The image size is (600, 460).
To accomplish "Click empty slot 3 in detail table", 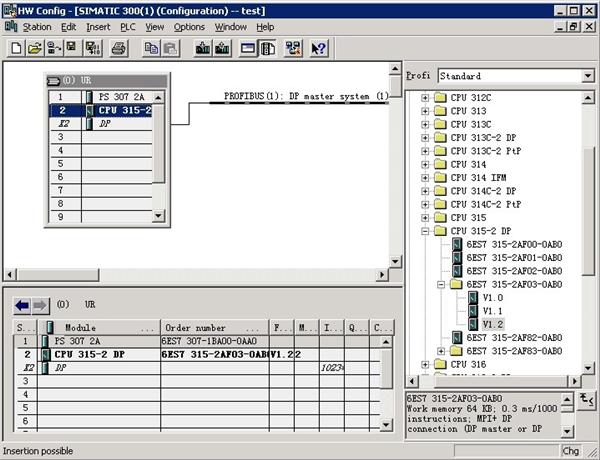I will (197, 381).
